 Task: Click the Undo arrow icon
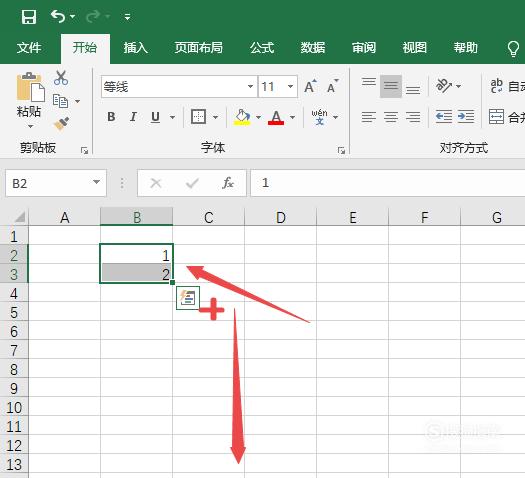coord(58,16)
